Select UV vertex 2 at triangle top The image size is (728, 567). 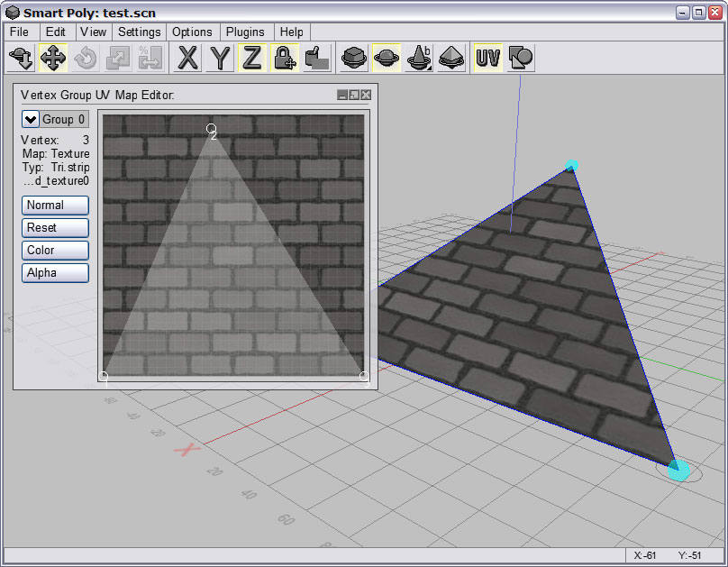(x=211, y=129)
